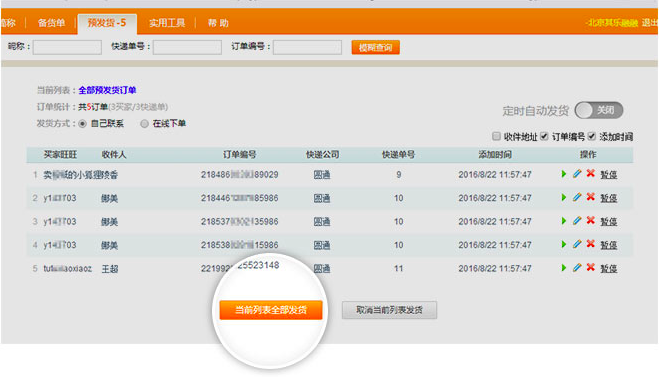
Task: Open the 预发货-5 tab
Action: [x=107, y=23]
